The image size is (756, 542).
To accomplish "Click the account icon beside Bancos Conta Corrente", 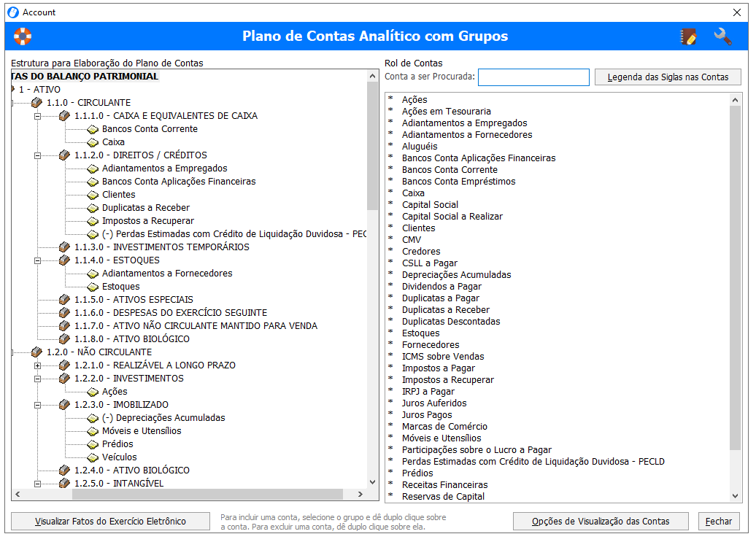I will (x=93, y=129).
